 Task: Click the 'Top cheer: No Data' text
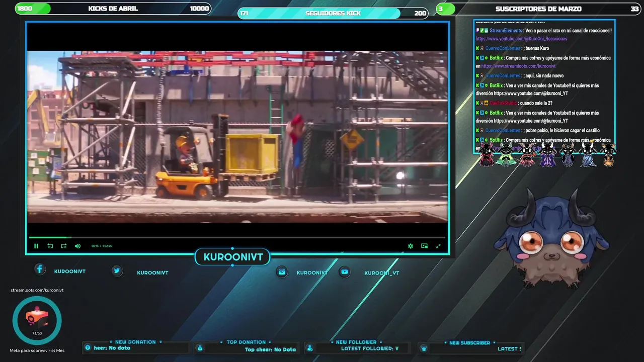270,349
